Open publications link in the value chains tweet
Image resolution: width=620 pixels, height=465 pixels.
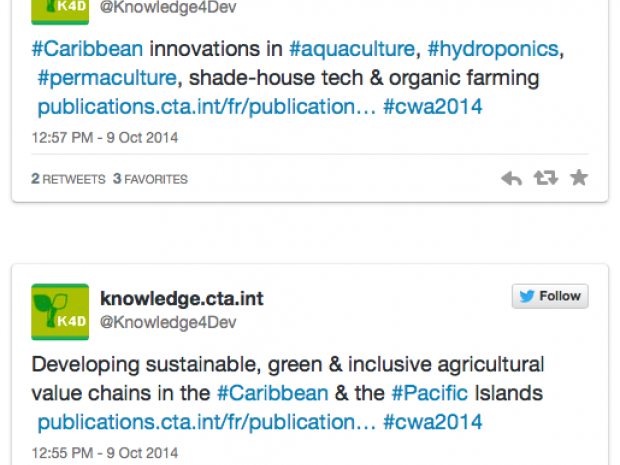pyautogui.click(x=206, y=422)
